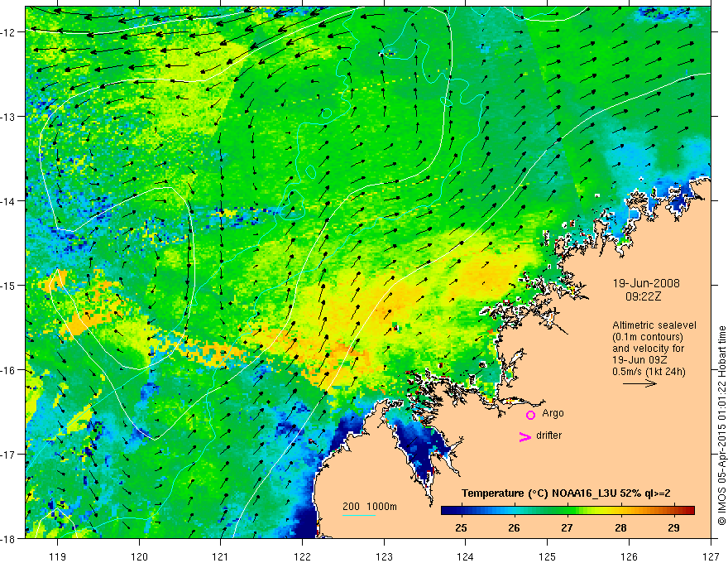
Task: Click the latitude axis label -14
Action: click(8, 201)
